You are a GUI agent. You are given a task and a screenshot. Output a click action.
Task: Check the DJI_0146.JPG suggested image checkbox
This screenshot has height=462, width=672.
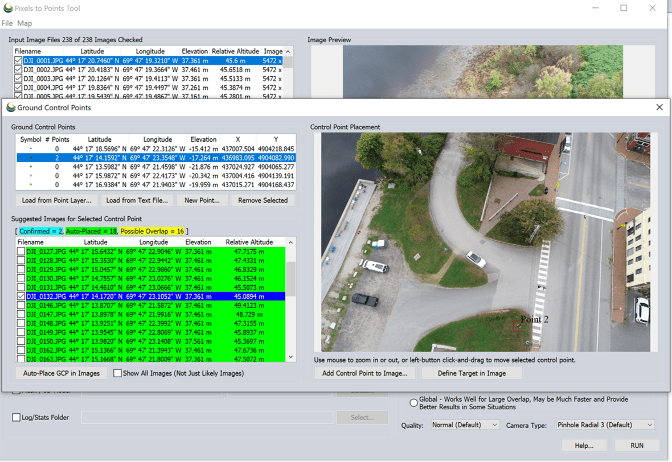click(21, 306)
